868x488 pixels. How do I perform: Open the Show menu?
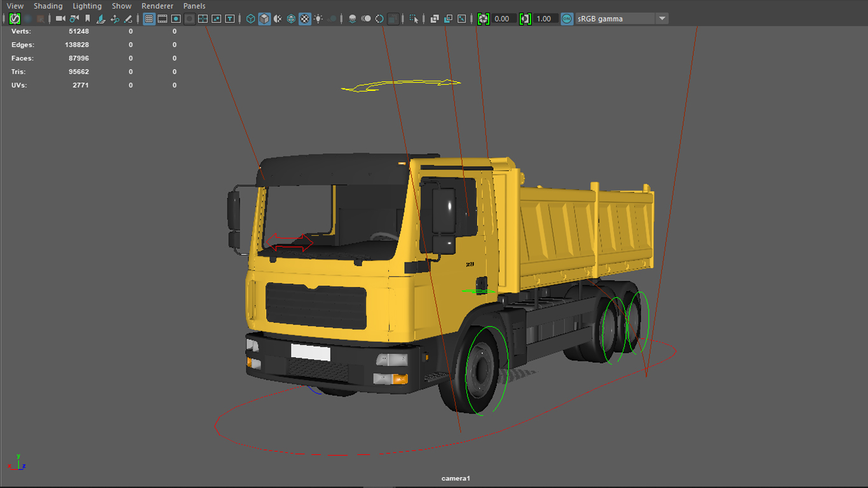(x=121, y=6)
